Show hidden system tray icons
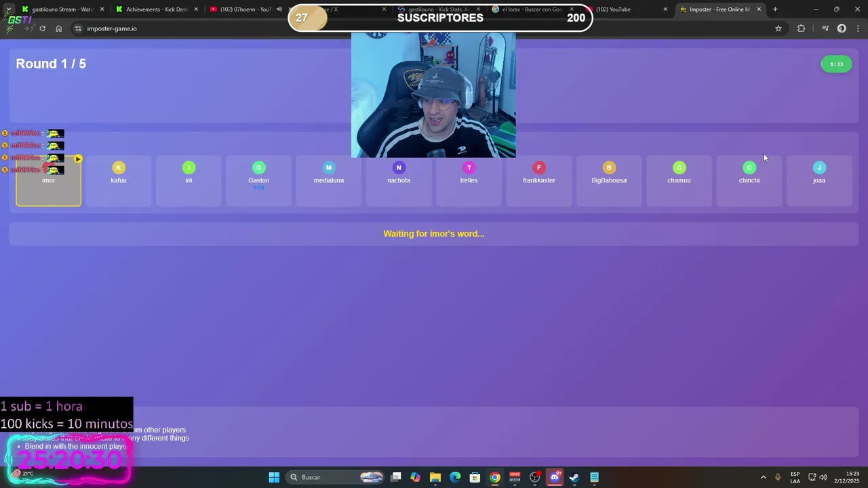This screenshot has height=488, width=868. 763,477
